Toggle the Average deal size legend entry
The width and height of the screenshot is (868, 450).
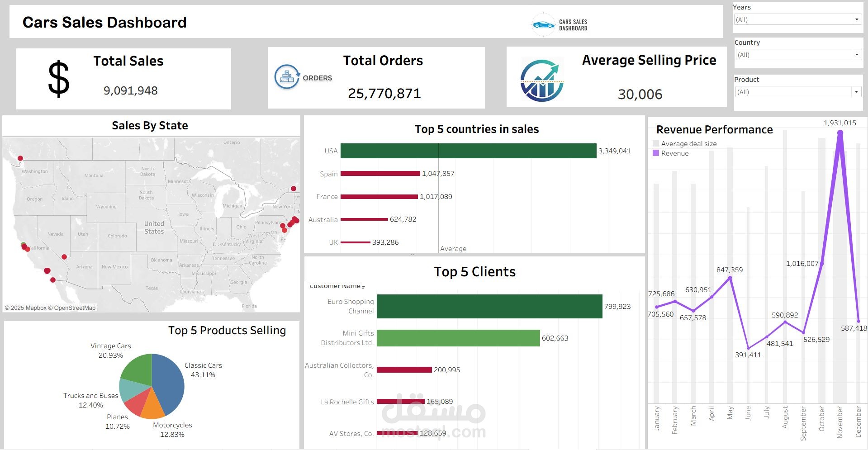click(685, 143)
